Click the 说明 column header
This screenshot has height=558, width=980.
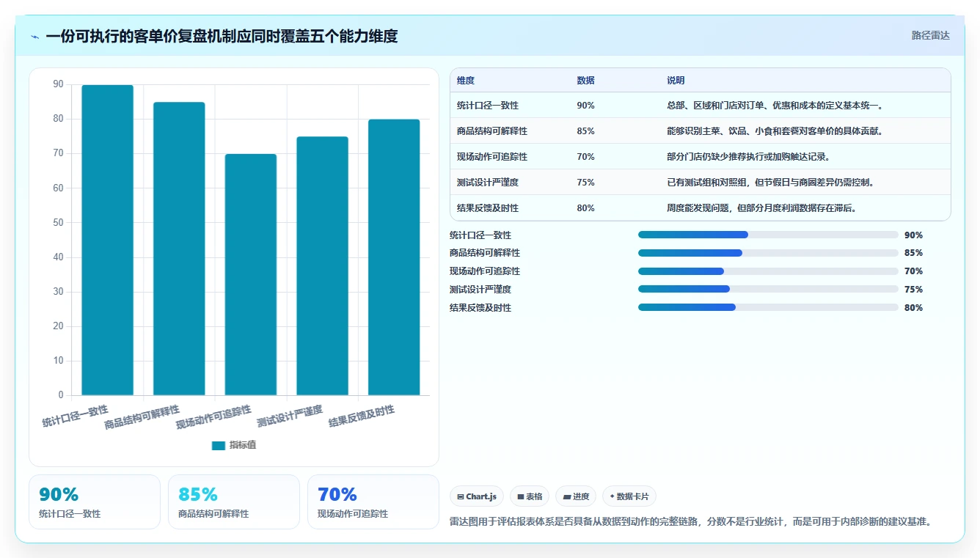click(676, 81)
